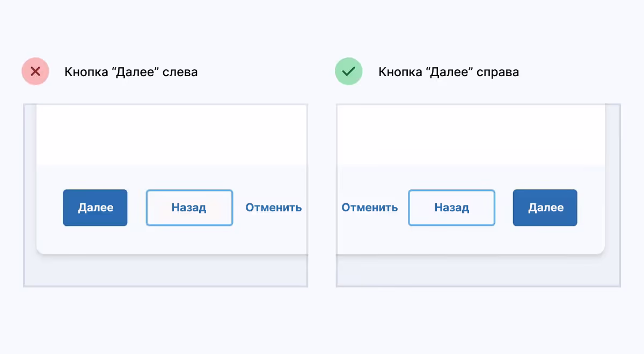Click the white content area of the left card
Image resolution: width=644 pixels, height=354 pixels.
point(172,134)
